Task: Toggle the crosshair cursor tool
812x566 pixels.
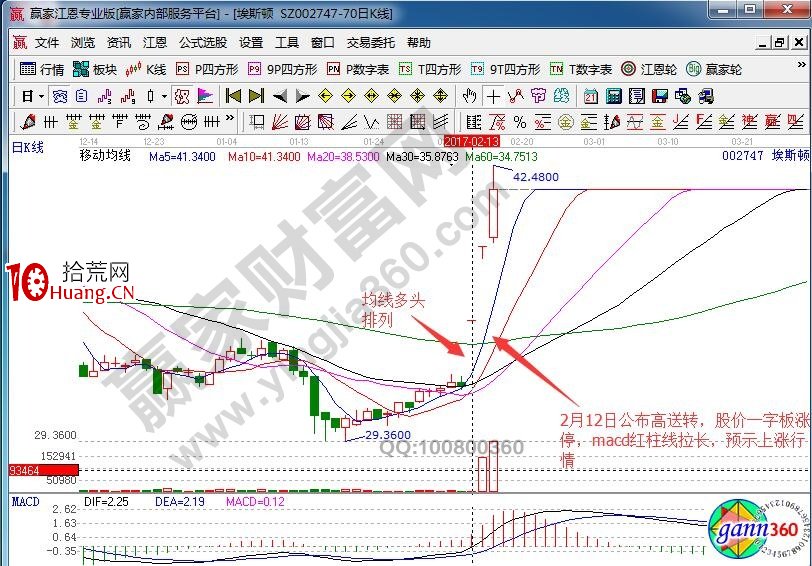Action: tap(494, 96)
